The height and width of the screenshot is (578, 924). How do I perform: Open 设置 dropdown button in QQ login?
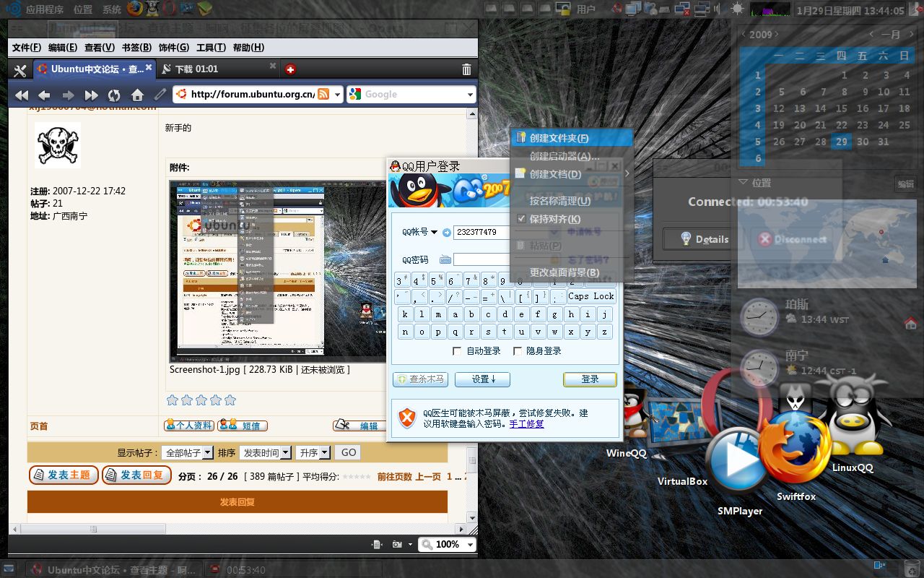482,379
